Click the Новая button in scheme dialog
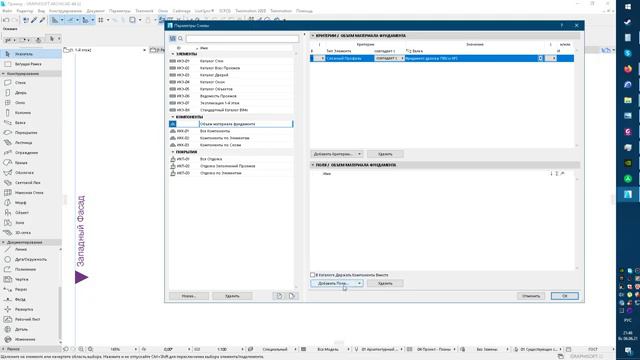 click(x=189, y=296)
